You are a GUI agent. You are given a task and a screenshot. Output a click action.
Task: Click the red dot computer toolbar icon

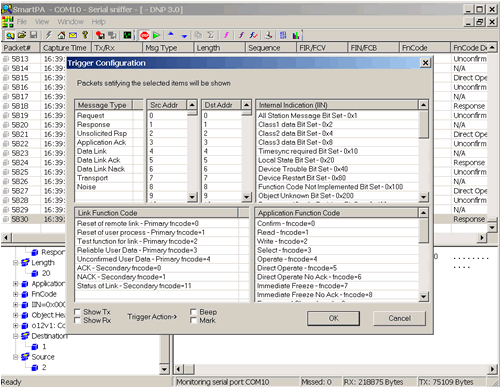click(x=100, y=35)
